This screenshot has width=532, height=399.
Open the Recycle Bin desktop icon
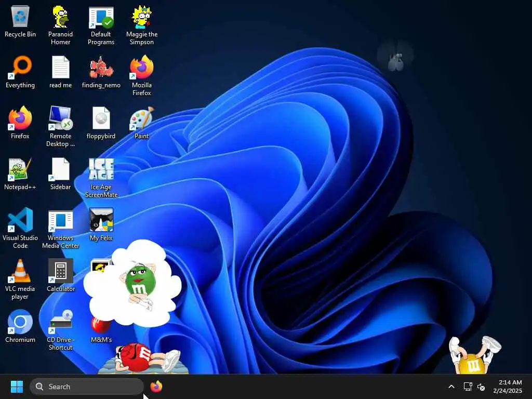(20, 21)
